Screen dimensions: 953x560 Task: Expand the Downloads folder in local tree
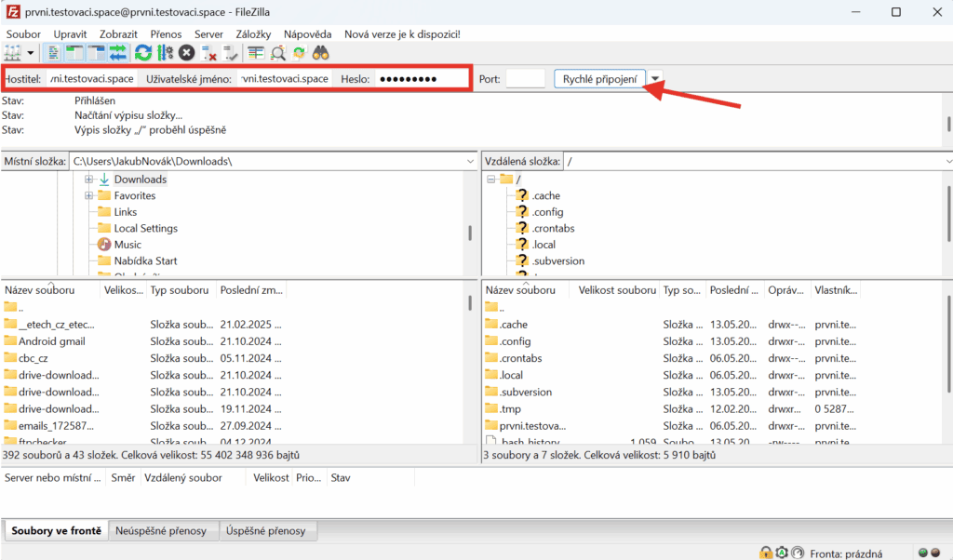coord(88,180)
